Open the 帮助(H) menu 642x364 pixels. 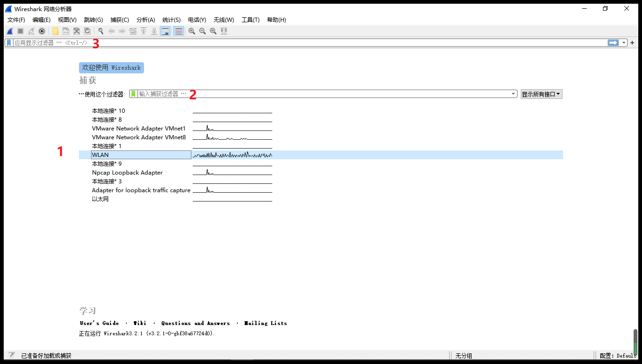276,20
